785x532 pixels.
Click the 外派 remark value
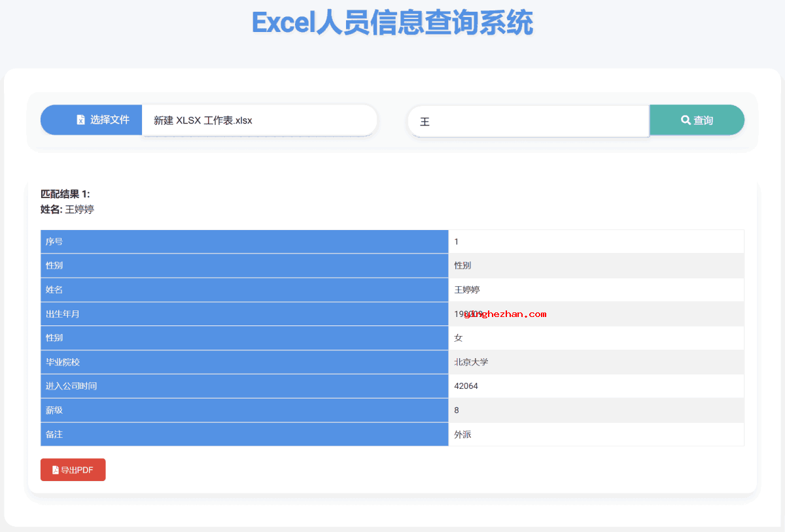click(x=462, y=435)
